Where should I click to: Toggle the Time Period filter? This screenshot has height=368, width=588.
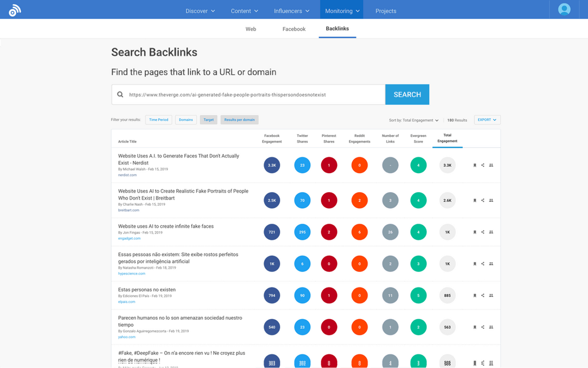158,120
